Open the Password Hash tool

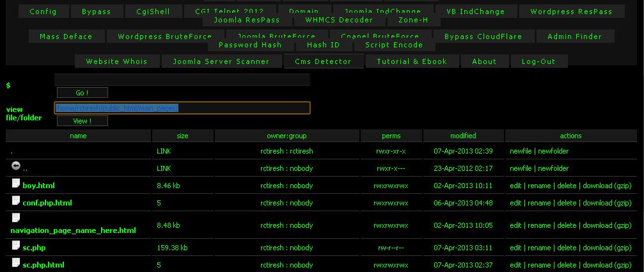pyautogui.click(x=250, y=45)
